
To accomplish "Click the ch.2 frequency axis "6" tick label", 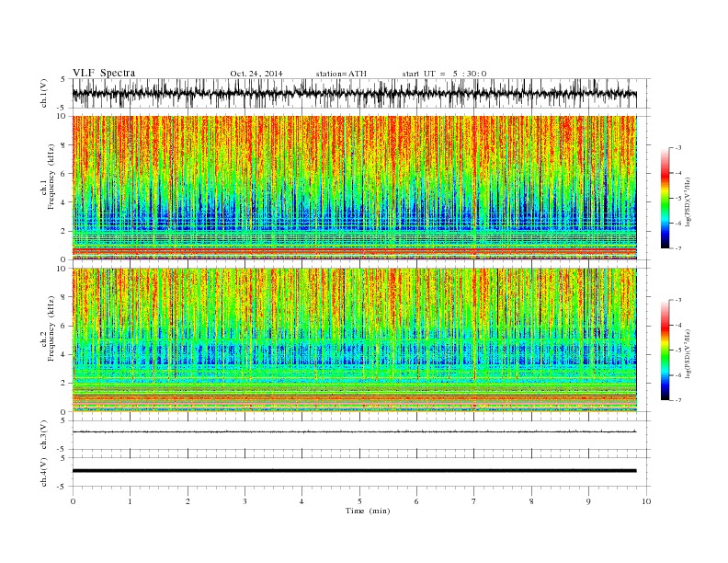I will [64, 326].
